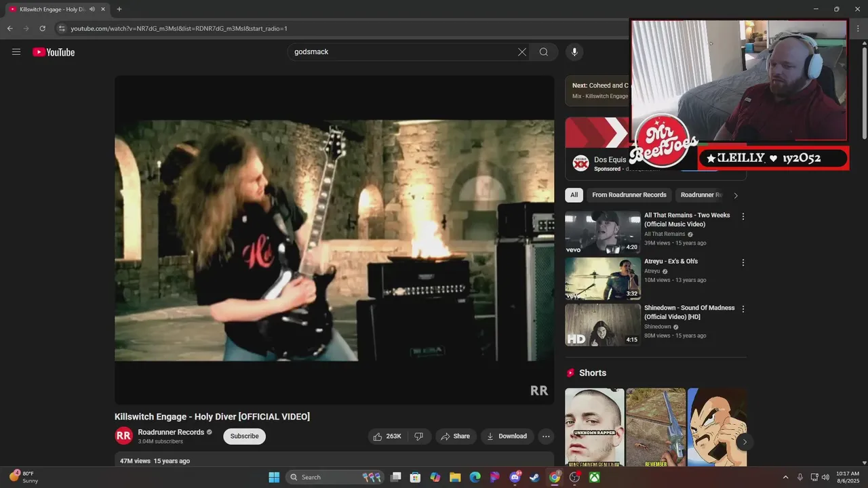Open options menu for Shinedown Sound Of Madness
Image resolution: width=868 pixels, height=488 pixels.
(x=743, y=309)
